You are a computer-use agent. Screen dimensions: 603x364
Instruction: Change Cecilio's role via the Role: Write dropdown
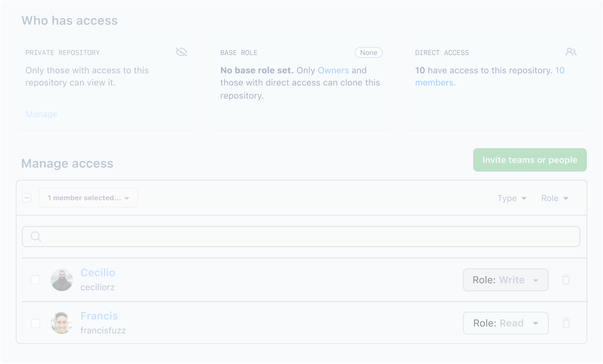click(x=506, y=280)
